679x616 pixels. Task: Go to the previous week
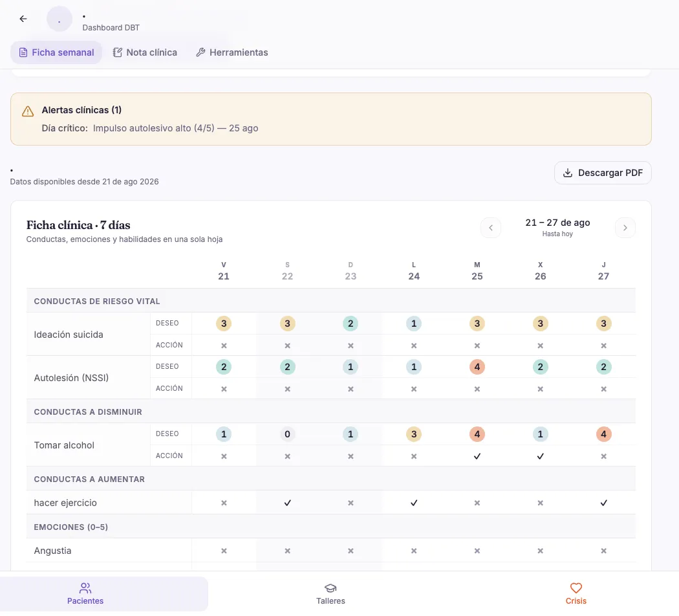click(x=491, y=228)
